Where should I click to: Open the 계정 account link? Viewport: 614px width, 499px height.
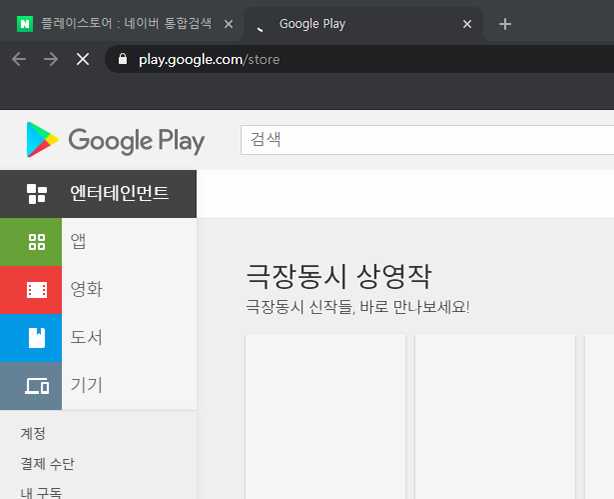point(33,434)
